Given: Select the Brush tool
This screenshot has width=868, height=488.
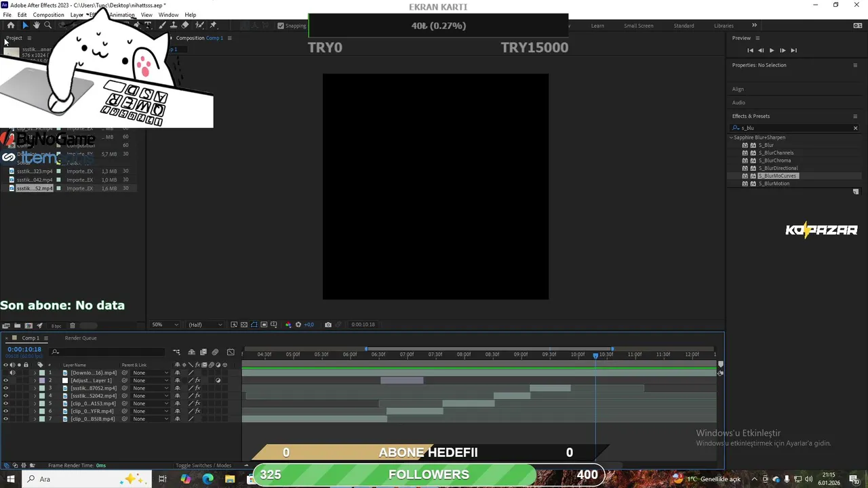Looking at the screenshot, I should 162,25.
